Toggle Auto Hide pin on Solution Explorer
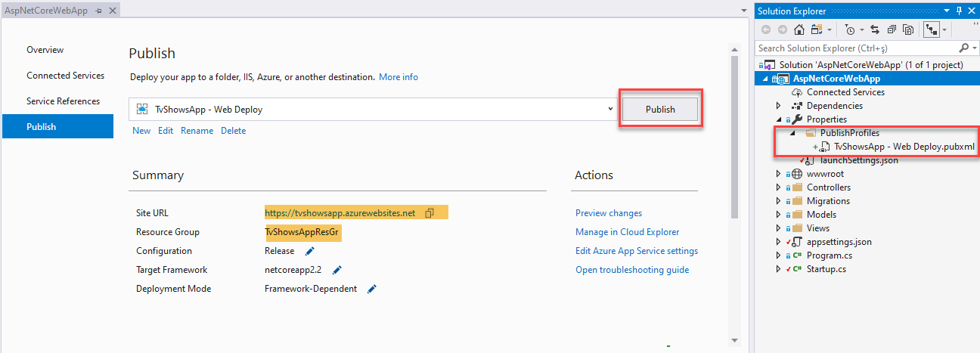 click(x=960, y=11)
